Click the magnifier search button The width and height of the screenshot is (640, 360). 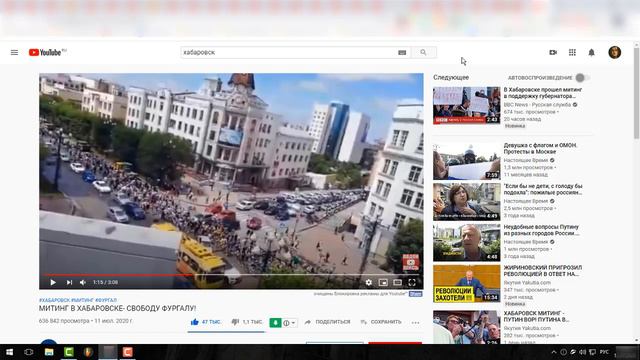pos(423,52)
